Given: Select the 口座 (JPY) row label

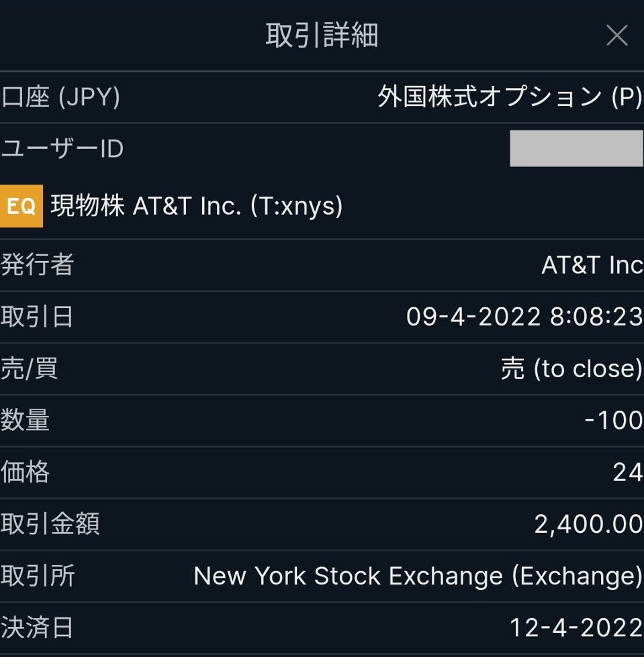Looking at the screenshot, I should pos(60,97).
